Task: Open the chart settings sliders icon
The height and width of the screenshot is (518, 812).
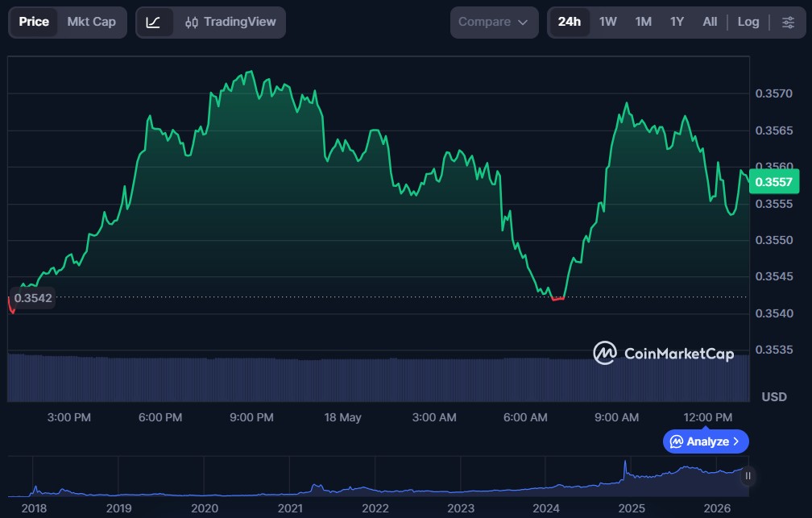Action: (788, 23)
